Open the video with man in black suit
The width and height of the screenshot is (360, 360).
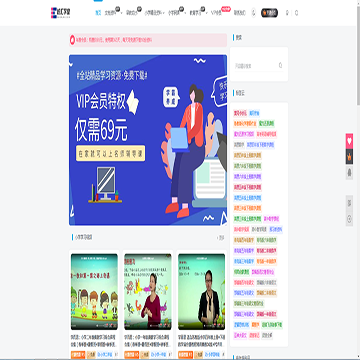tap(201, 292)
